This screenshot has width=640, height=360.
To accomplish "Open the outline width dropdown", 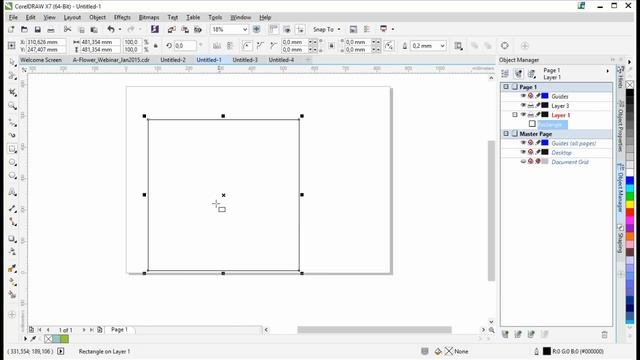I will coord(442,46).
